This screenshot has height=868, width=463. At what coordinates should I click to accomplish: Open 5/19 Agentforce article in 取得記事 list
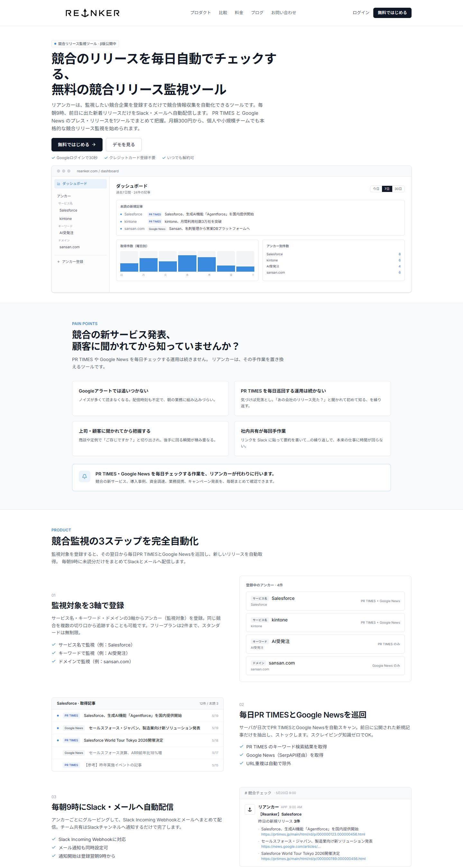tap(138, 716)
